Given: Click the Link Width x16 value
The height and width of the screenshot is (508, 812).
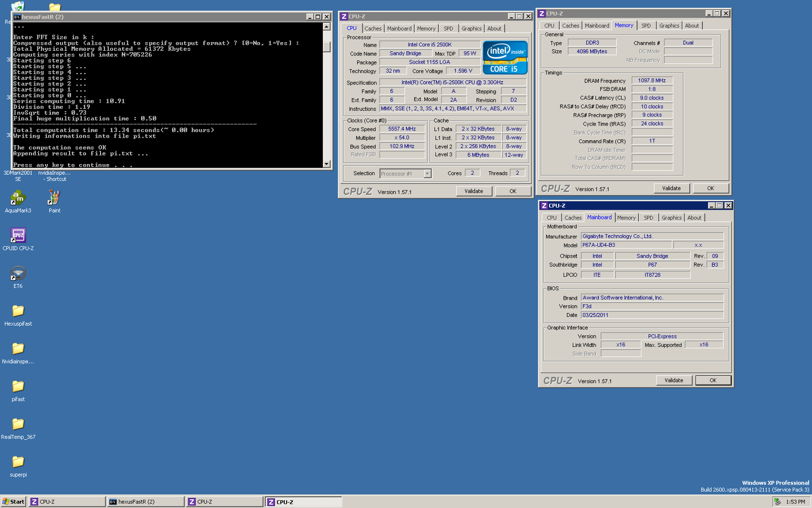Looking at the screenshot, I should tap(621, 344).
